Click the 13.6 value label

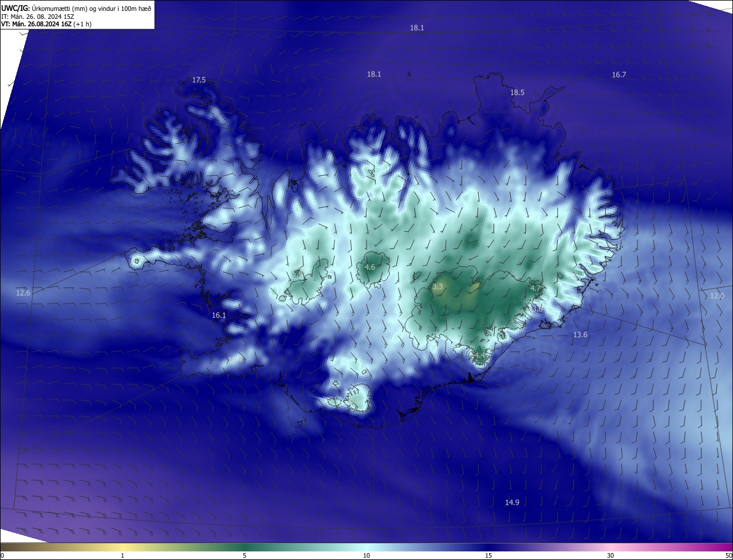tap(580, 334)
